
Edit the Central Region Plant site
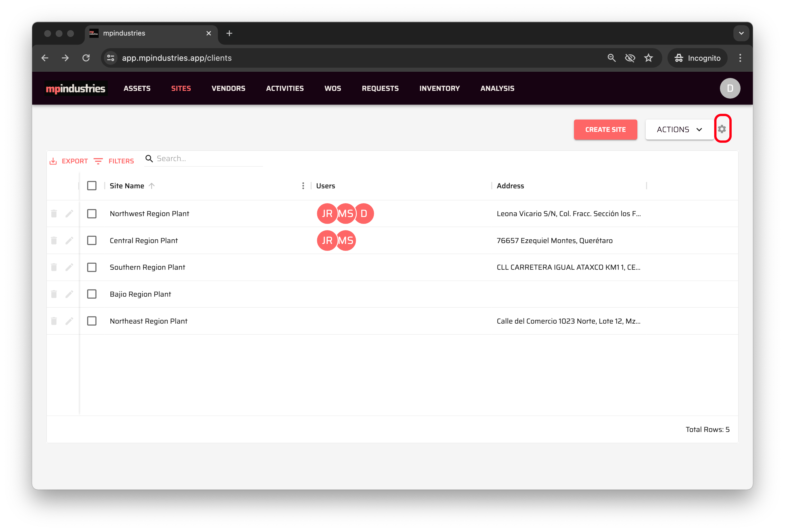coord(69,240)
